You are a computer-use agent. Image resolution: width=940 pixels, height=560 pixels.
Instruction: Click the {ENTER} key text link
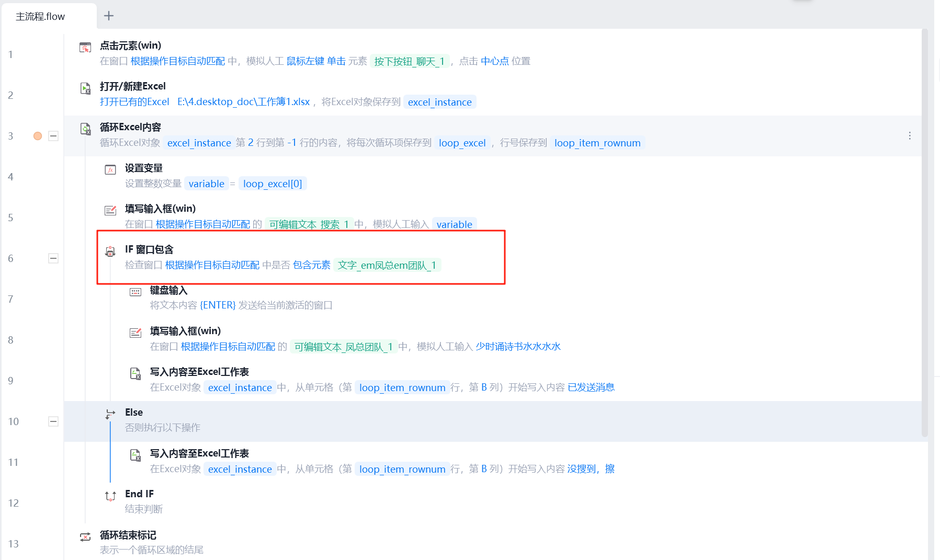[x=218, y=305]
